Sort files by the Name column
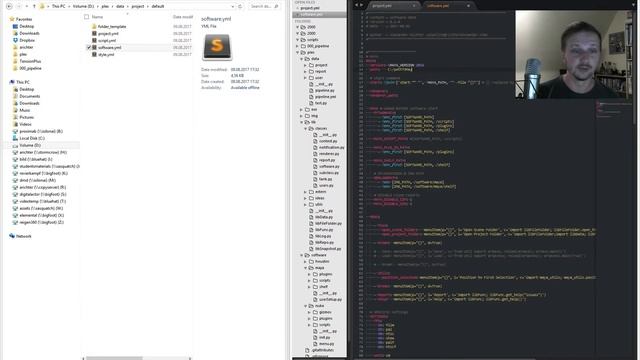 pos(98,17)
